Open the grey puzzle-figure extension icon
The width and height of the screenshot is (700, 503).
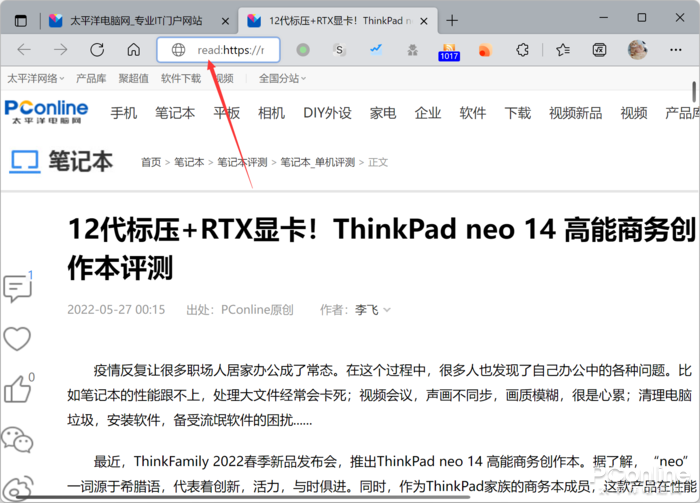412,50
